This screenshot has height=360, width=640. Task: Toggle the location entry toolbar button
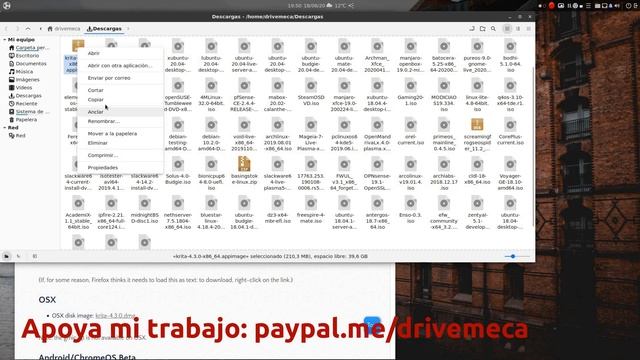(472, 29)
